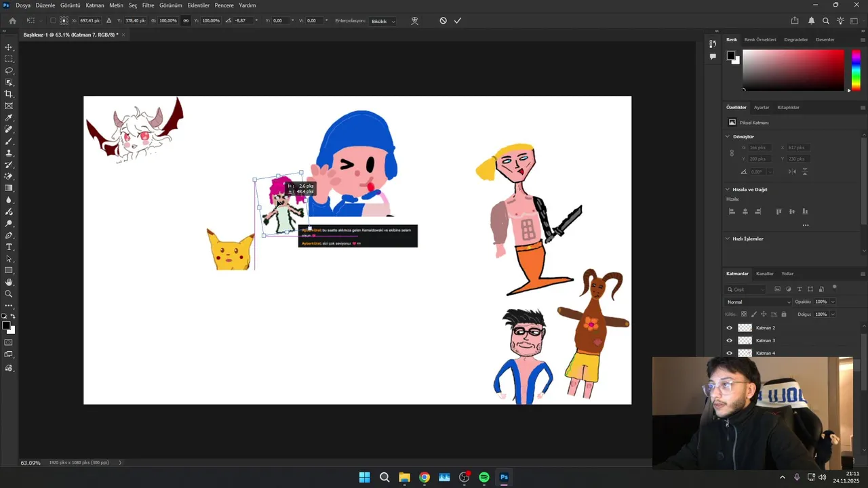Open the Opaklık value dropdown arrow
Viewport: 868px width, 488px height.
click(833, 302)
